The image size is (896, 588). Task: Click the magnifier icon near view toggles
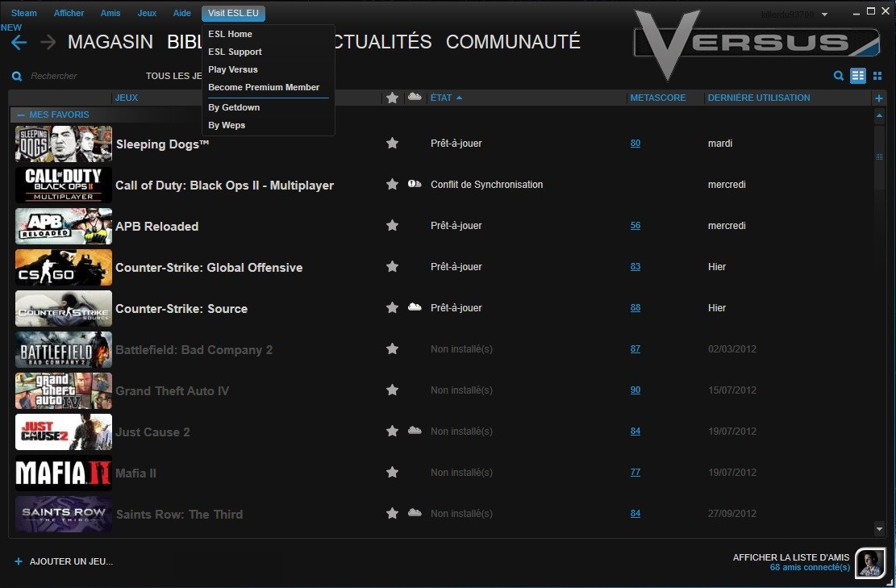[838, 76]
